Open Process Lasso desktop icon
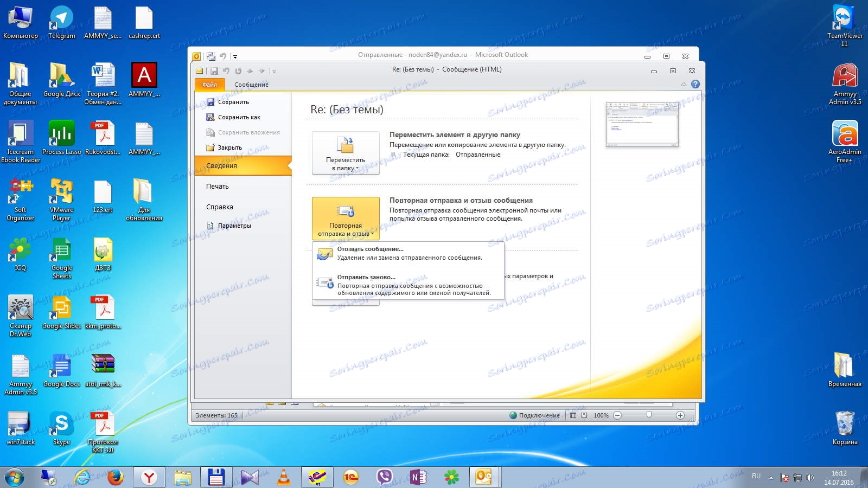868x488 pixels. (x=62, y=138)
